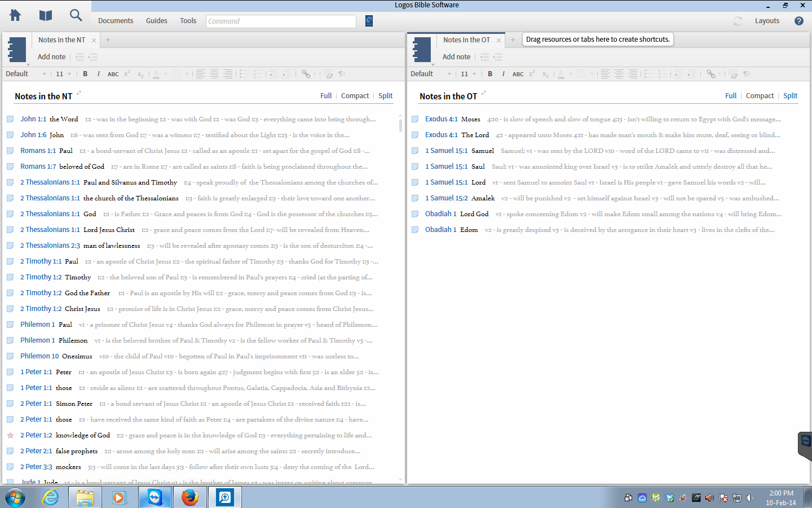Tick the checkbox for John 1:1 the Word
This screenshot has width=812, height=508.
[10, 119]
